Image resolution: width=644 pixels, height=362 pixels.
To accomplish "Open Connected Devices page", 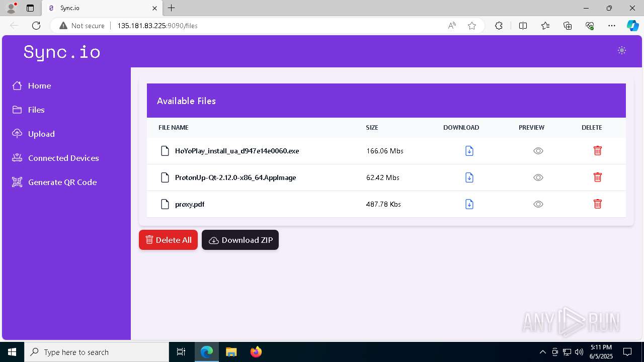I will pyautogui.click(x=56, y=158).
